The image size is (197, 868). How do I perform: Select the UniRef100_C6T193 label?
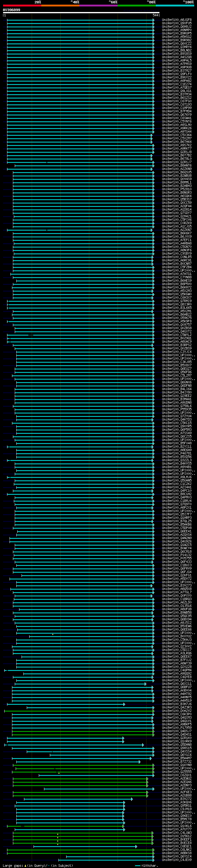pyautogui.click(x=177, y=104)
